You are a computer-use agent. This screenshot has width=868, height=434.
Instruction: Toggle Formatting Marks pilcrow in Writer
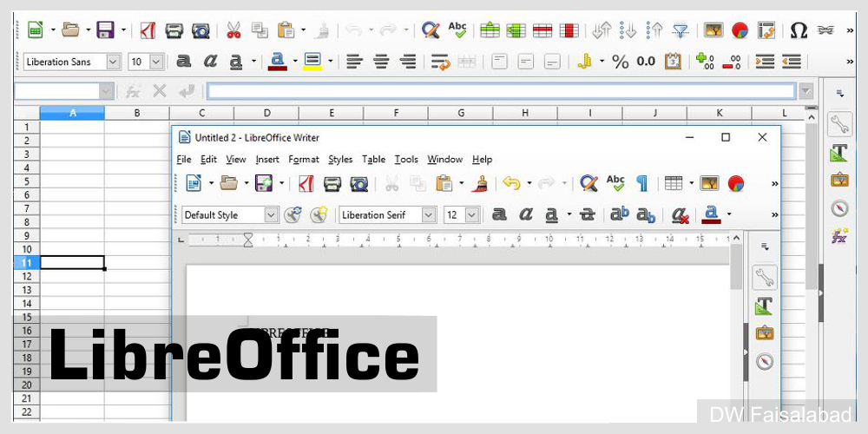click(x=642, y=183)
